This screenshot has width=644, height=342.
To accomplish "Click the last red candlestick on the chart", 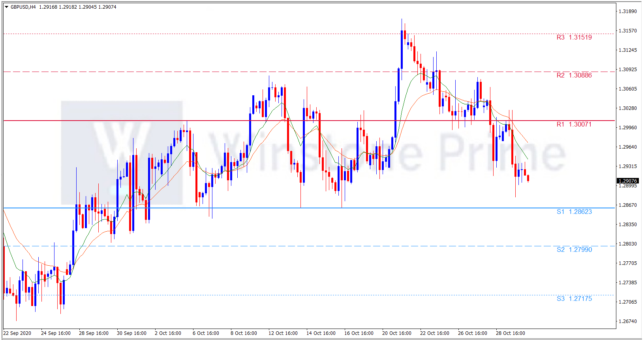I will (528, 178).
